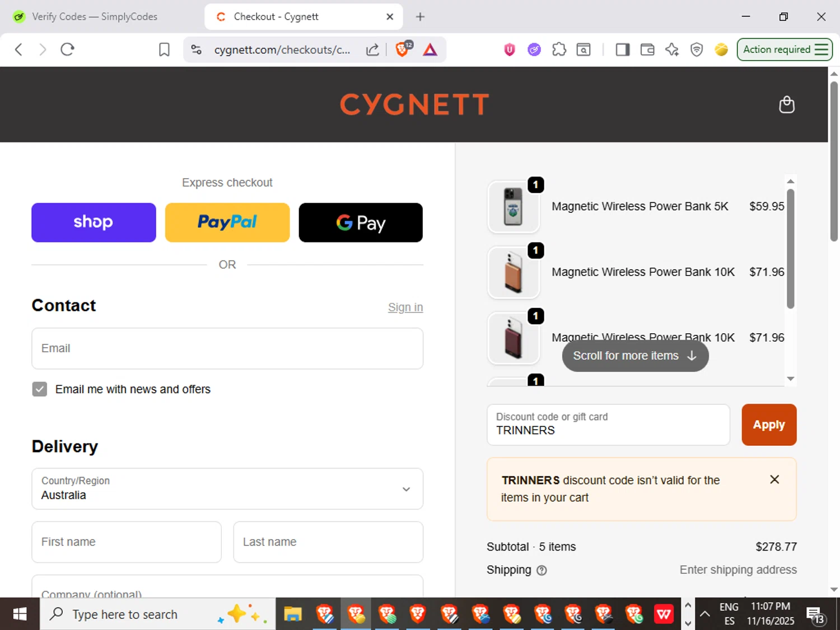
Task: Click the orange Power Bank 10K thumbnail
Action: (514, 272)
